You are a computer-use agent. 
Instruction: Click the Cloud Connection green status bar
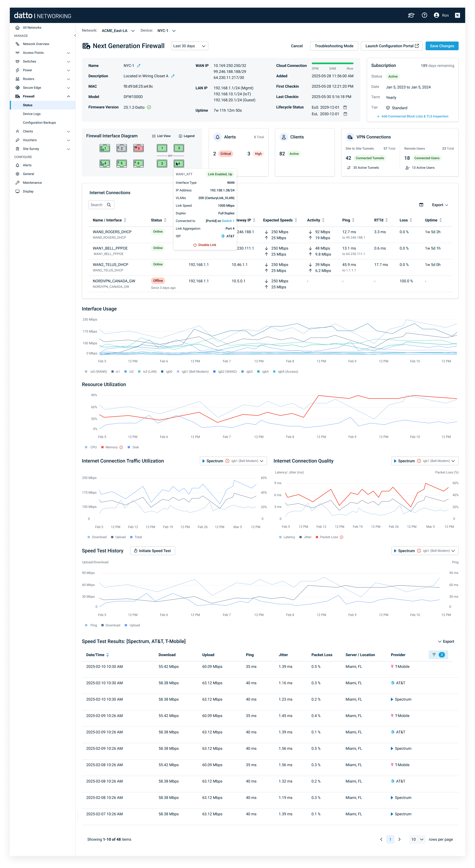[x=332, y=63]
